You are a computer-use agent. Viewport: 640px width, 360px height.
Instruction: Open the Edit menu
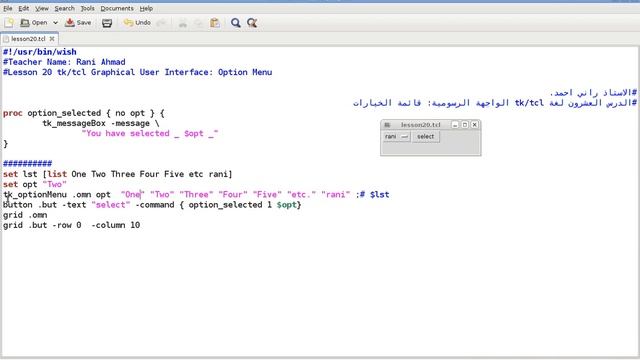24,8
